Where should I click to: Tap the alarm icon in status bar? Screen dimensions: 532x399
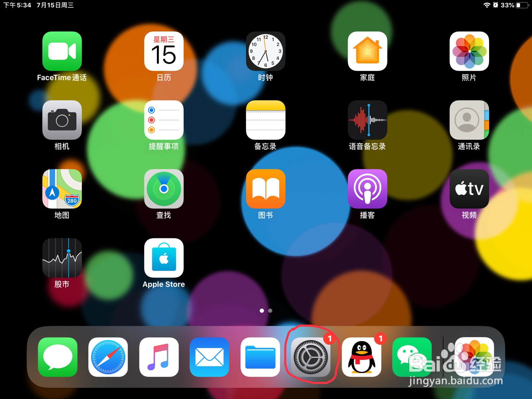coord(496,5)
